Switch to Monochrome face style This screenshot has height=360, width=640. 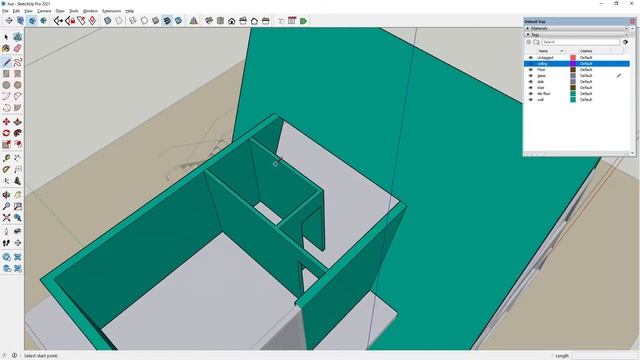pyautogui.click(x=178, y=21)
